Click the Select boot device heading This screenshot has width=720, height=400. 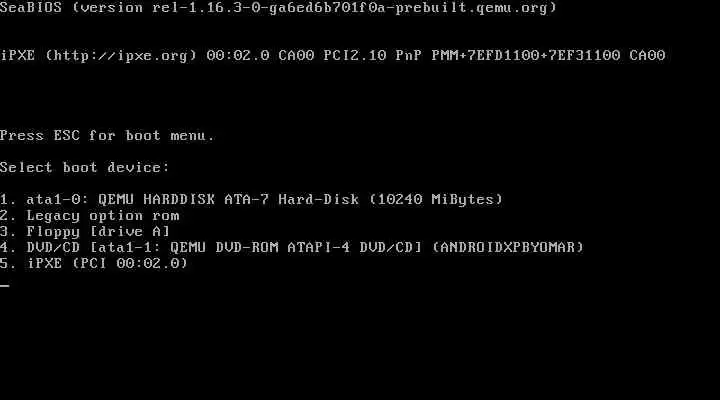point(85,167)
